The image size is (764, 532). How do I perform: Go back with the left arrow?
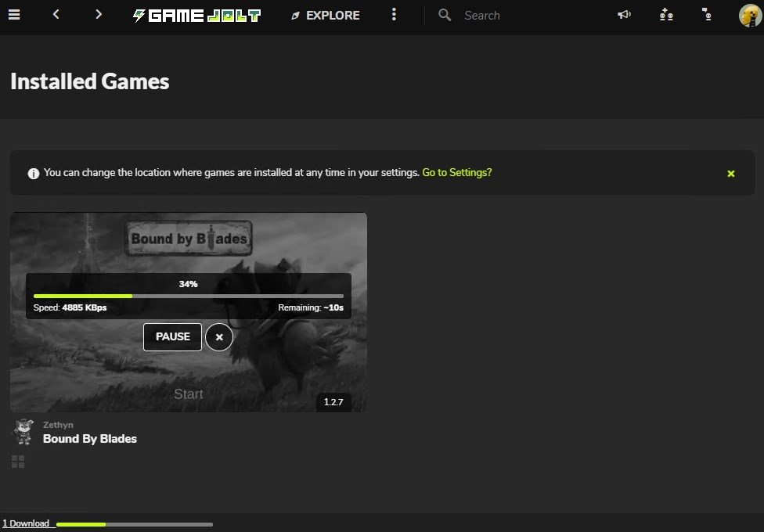click(x=56, y=15)
